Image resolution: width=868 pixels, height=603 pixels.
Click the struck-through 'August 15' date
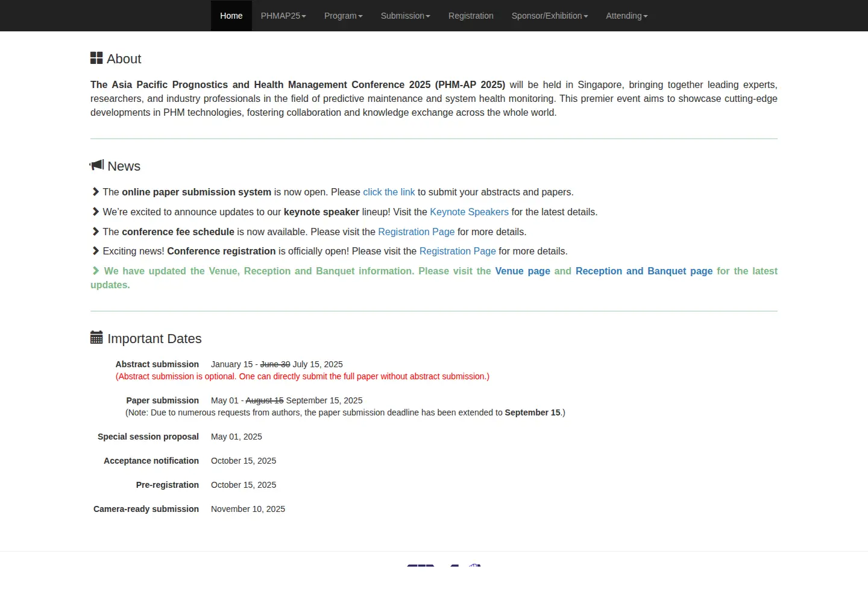[265, 400]
